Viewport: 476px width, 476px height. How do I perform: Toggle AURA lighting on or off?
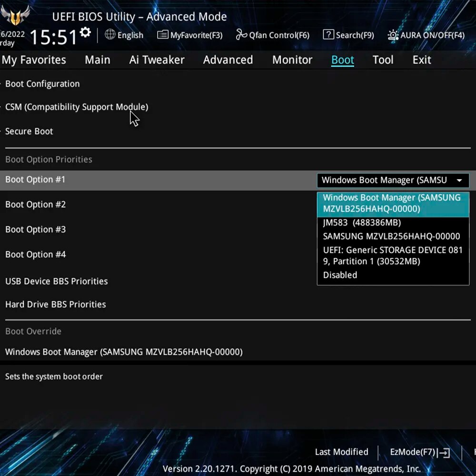[426, 35]
